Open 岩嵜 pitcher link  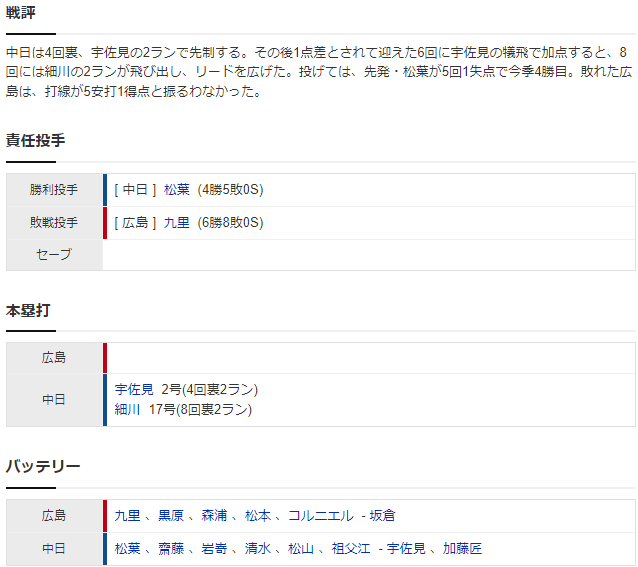214,548
